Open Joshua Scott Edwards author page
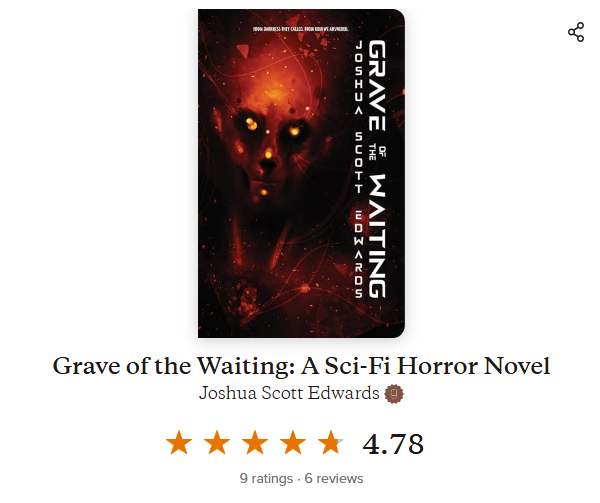This screenshot has width=600, height=503. pyautogui.click(x=289, y=393)
